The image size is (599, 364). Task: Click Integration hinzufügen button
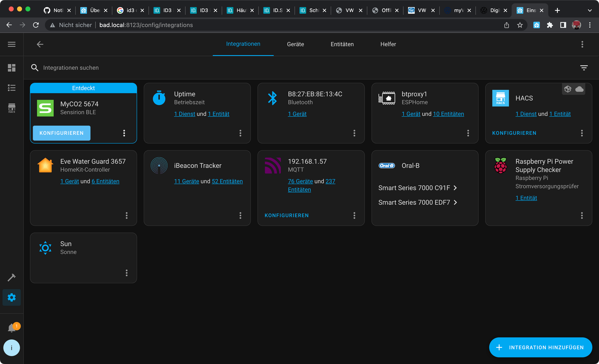click(x=540, y=347)
